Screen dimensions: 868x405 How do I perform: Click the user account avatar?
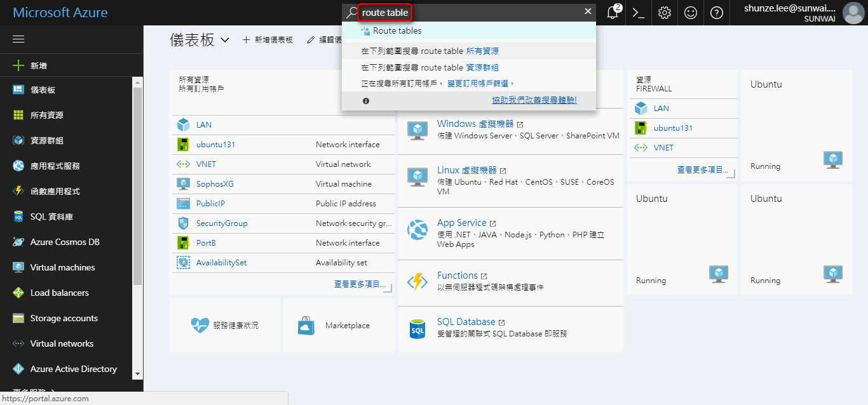coord(853,13)
